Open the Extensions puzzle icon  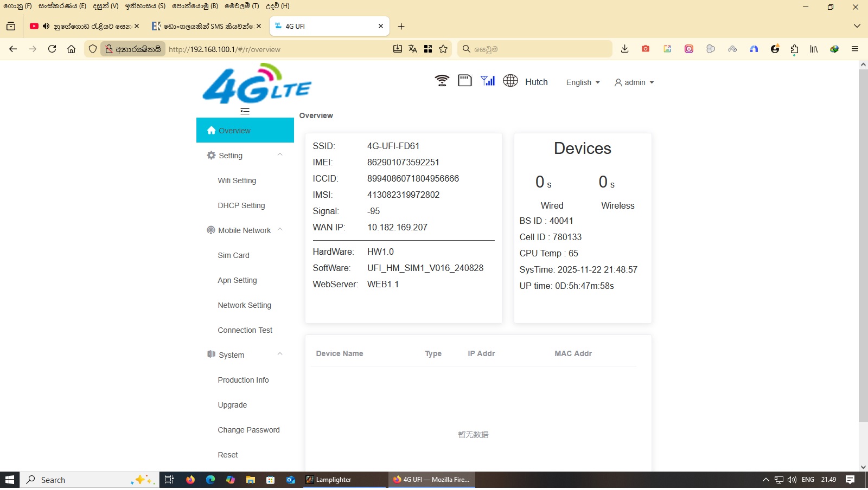tap(794, 49)
